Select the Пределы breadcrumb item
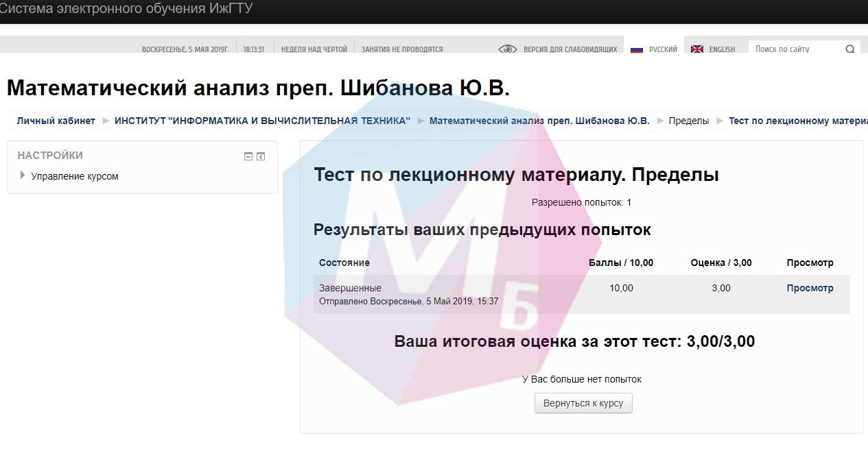868x462 pixels. (688, 121)
